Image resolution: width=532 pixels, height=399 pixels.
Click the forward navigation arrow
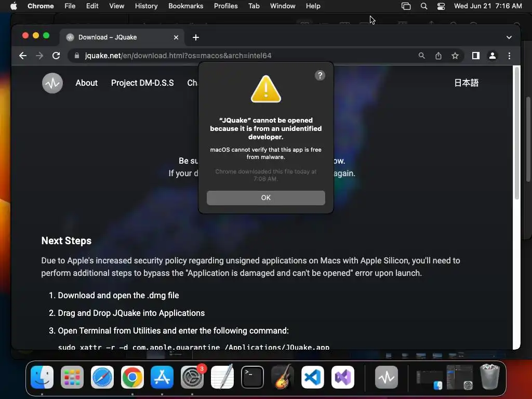[x=39, y=56]
